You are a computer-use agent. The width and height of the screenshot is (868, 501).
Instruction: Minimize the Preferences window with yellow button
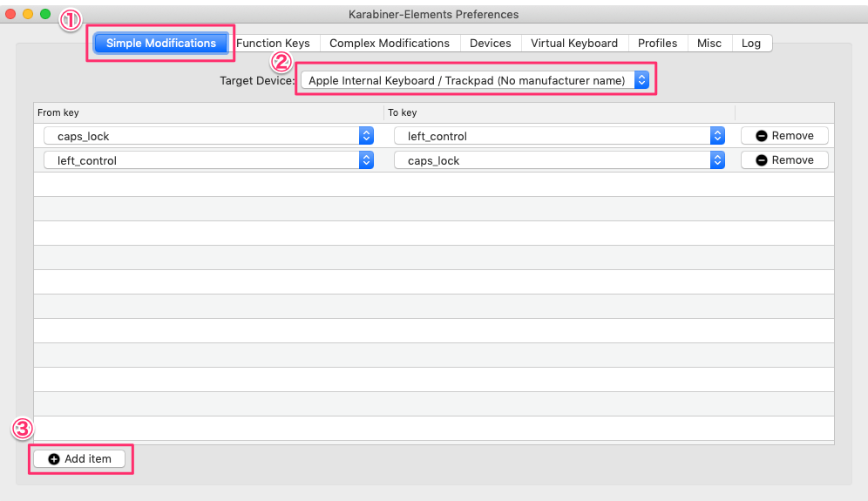[28, 14]
